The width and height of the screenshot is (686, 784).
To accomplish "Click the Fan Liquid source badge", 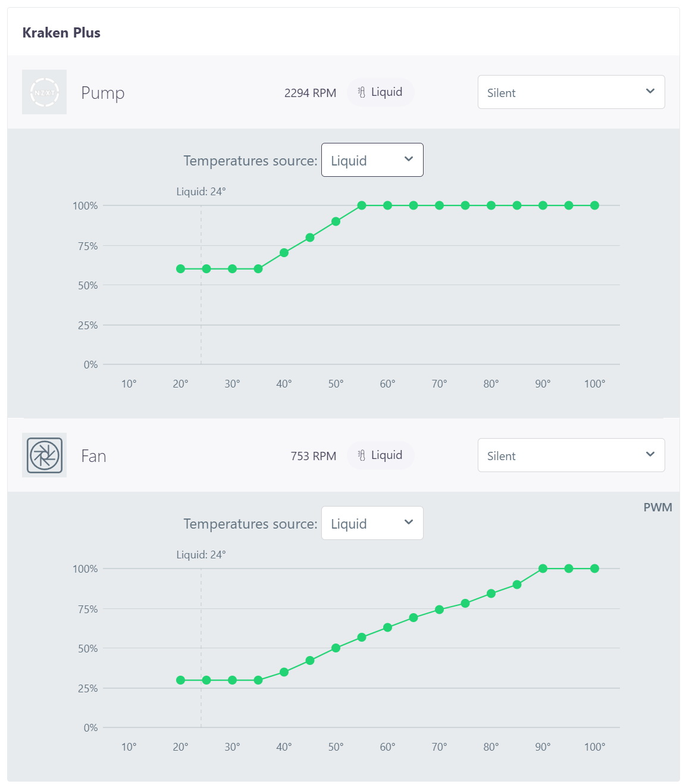I will 380,455.
